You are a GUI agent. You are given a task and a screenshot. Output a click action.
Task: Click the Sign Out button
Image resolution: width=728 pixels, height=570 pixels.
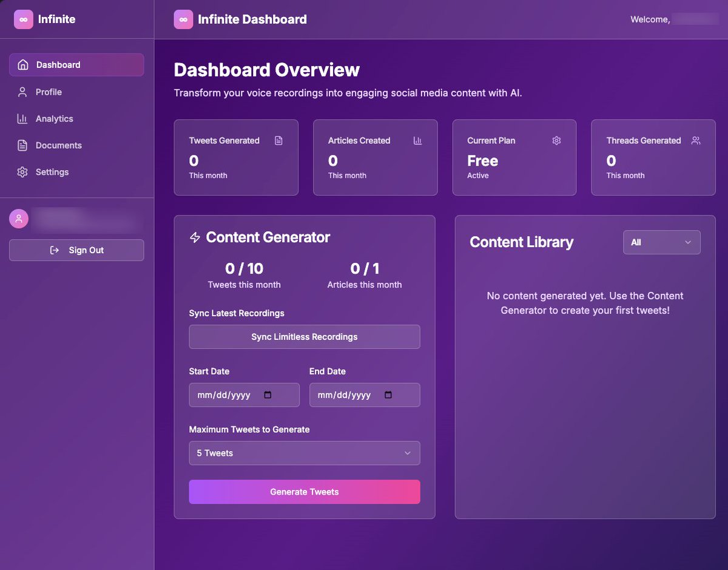click(76, 250)
